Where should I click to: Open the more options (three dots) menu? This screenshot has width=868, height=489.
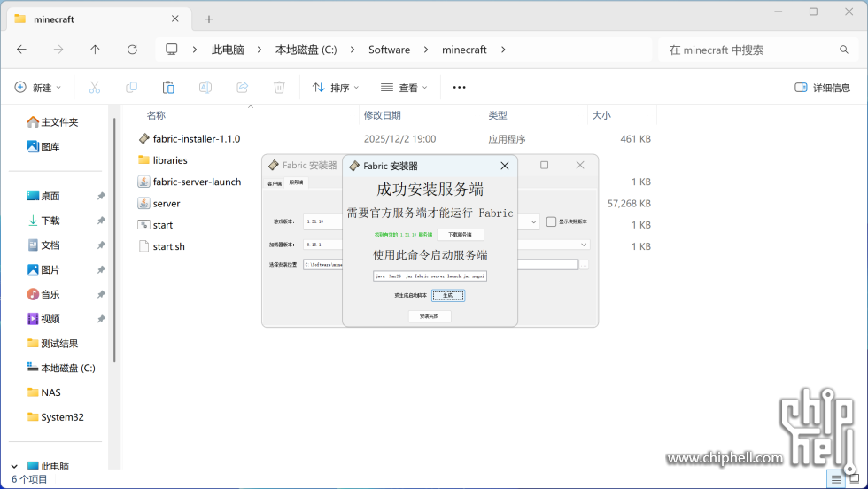(459, 88)
